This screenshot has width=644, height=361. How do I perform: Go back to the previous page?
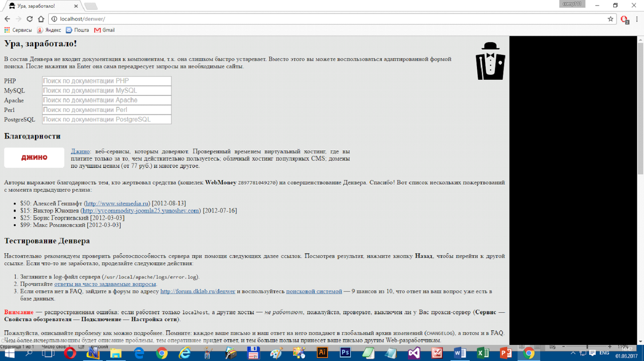pos(7,19)
